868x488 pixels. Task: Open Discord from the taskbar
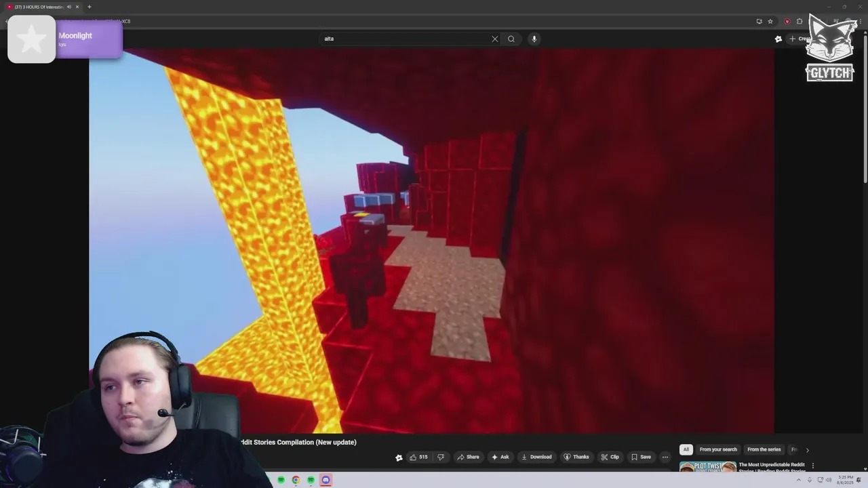point(325,480)
